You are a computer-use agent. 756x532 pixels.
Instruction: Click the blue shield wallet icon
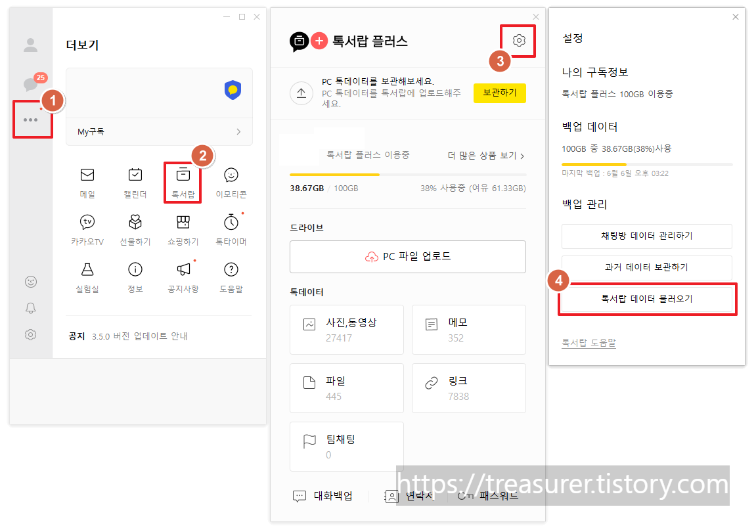pos(233,90)
